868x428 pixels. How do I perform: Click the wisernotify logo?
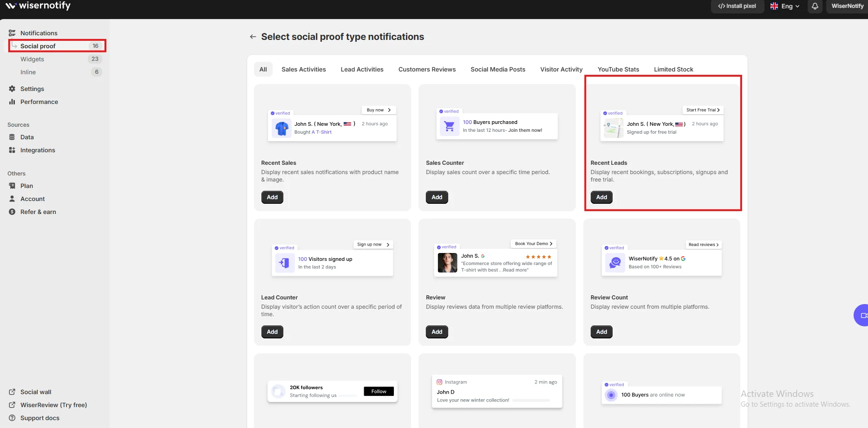click(38, 6)
